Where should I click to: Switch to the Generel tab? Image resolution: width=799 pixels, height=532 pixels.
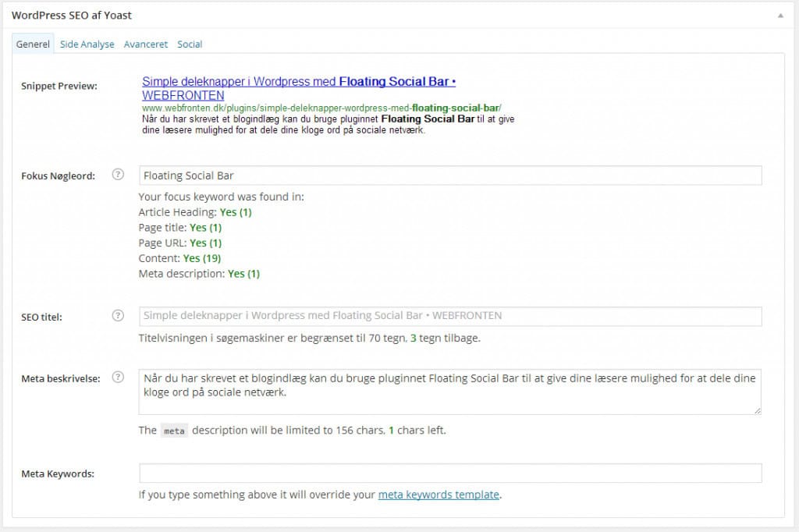(33, 44)
